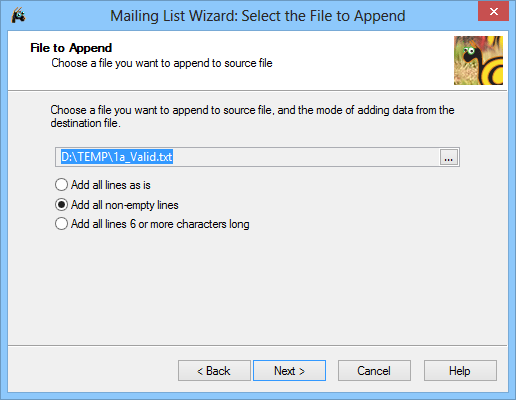Click the 'Add all lines as is' label text
The height and width of the screenshot is (400, 516).
(x=111, y=185)
